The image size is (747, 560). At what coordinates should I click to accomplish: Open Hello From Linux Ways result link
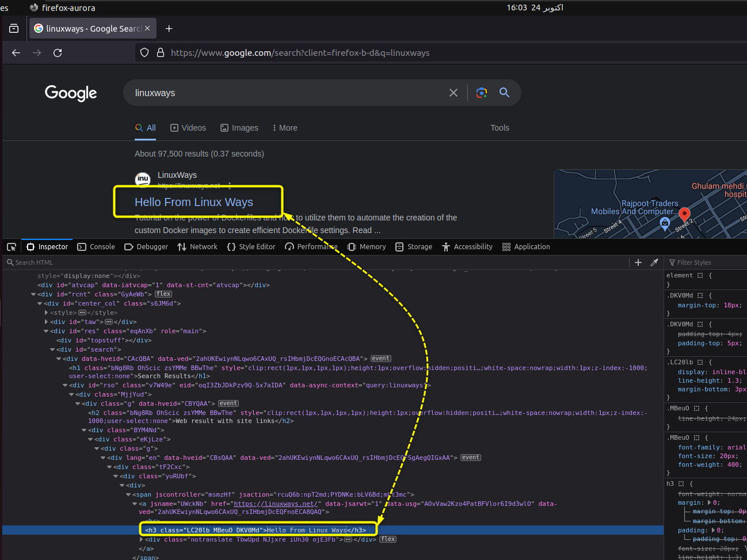194,202
